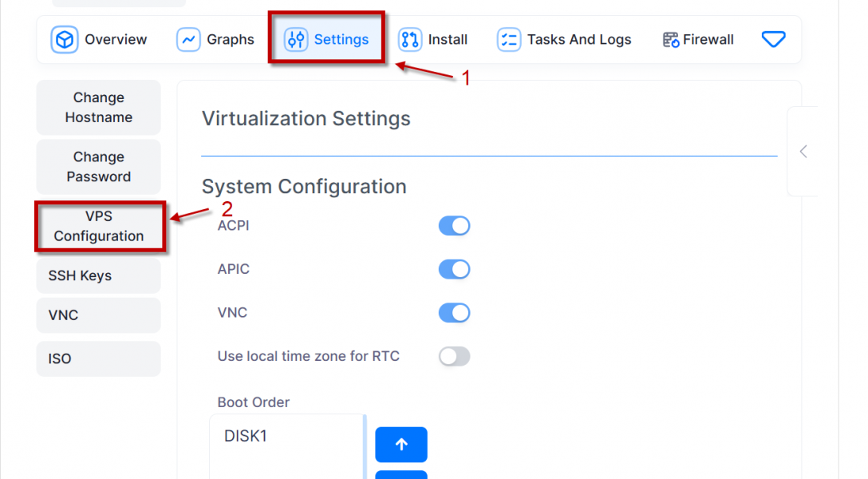Toggle the APIC switch
Viewport: 868px width, 479px height.
pyautogui.click(x=455, y=269)
